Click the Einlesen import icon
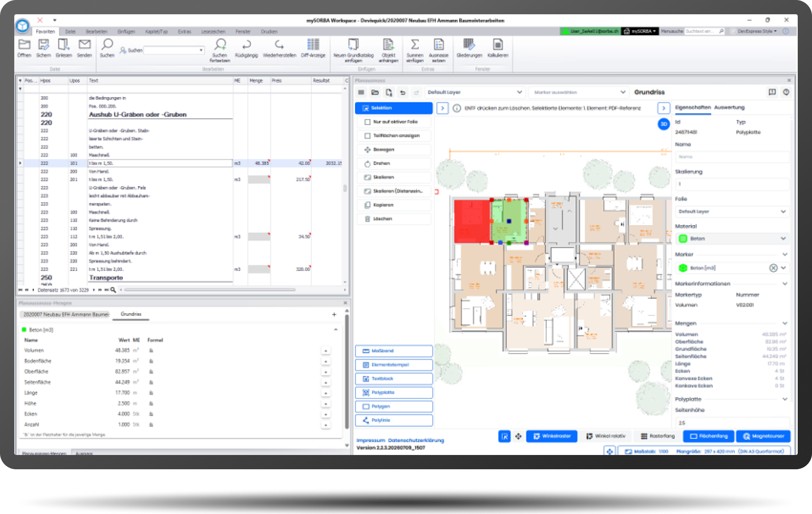Image resolution: width=812 pixels, height=514 pixels. pos(63,45)
